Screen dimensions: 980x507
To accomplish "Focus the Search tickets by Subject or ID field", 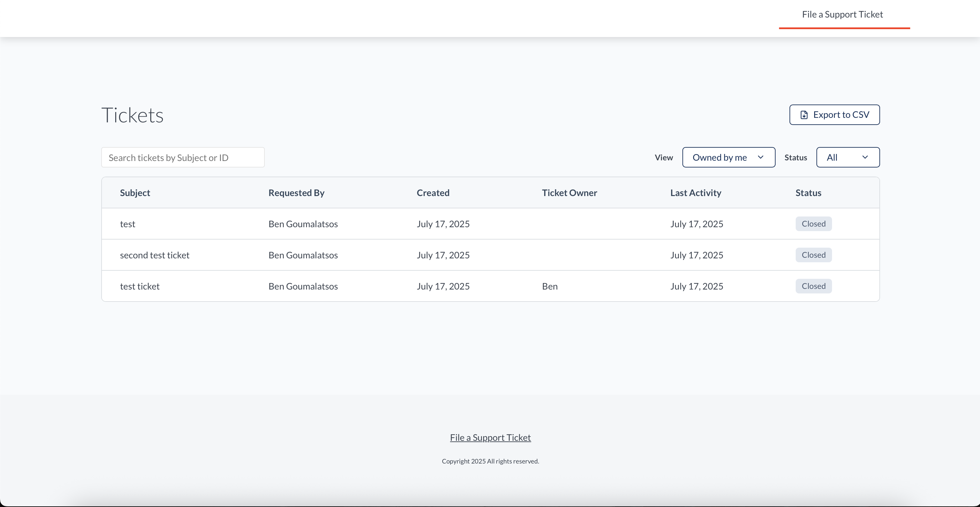I will [183, 157].
